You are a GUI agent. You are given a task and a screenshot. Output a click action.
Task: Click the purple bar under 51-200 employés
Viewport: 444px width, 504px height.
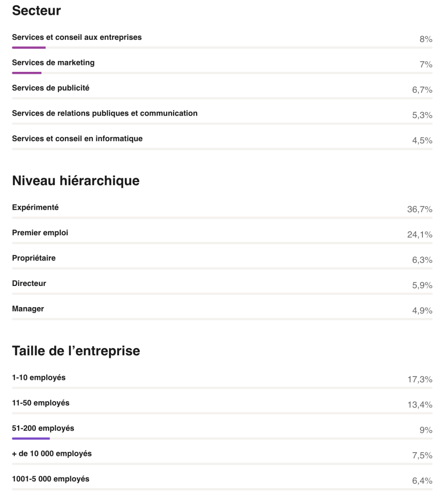(x=31, y=439)
